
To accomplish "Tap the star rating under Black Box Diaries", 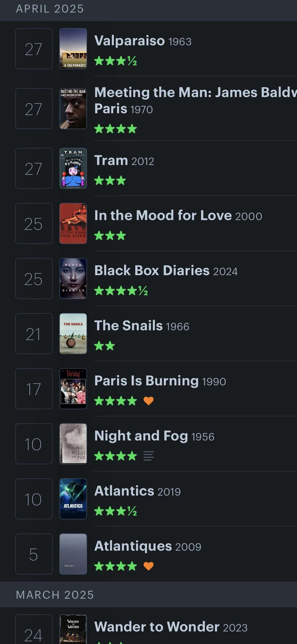I will click(x=121, y=290).
